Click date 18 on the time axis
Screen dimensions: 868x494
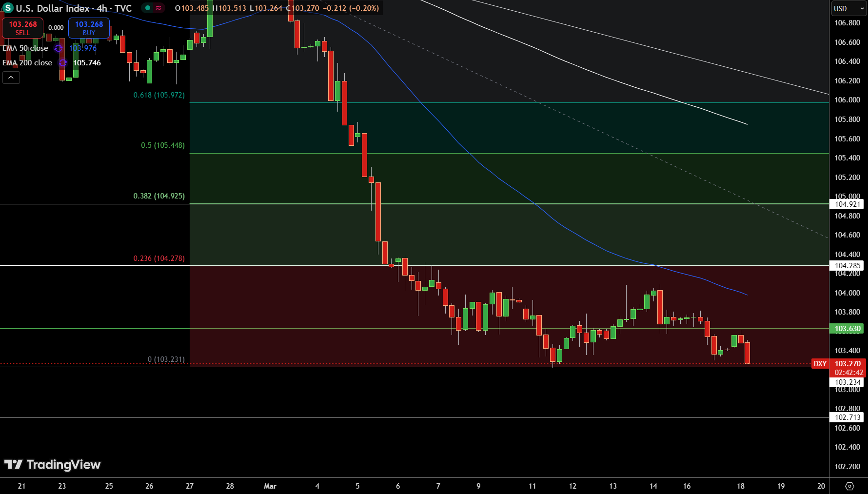[741, 486]
